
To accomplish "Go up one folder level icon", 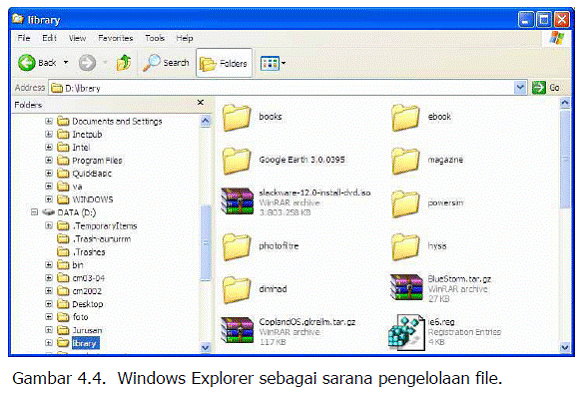I will (x=124, y=62).
